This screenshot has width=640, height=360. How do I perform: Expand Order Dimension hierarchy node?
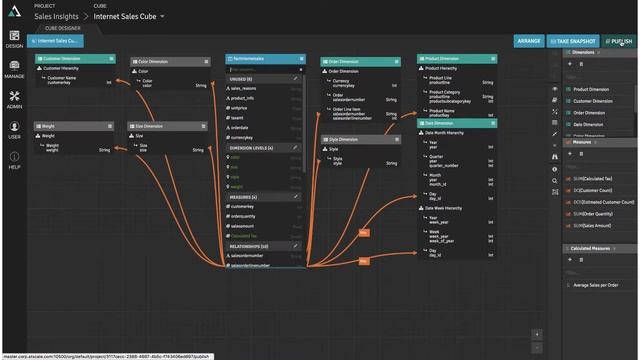[325, 71]
